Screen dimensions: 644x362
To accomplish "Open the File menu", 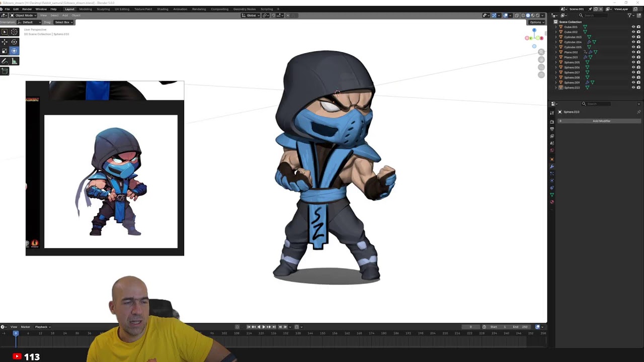I will (x=7, y=9).
